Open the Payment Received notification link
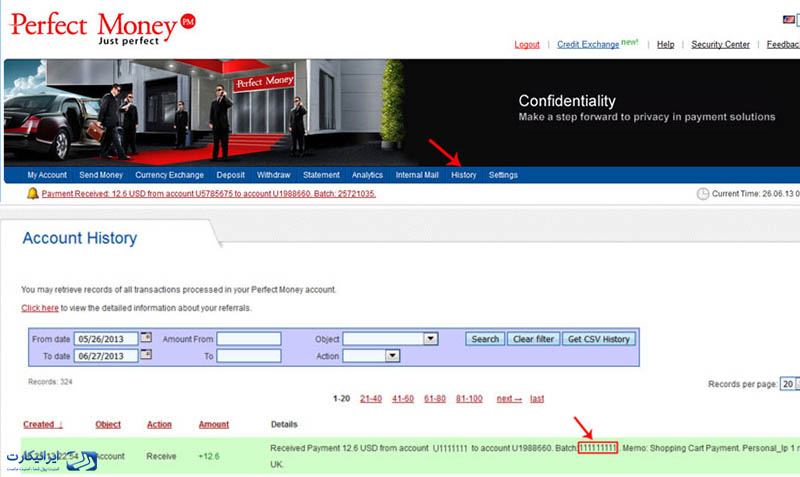Viewport: 800px width, 477px height. [x=209, y=194]
